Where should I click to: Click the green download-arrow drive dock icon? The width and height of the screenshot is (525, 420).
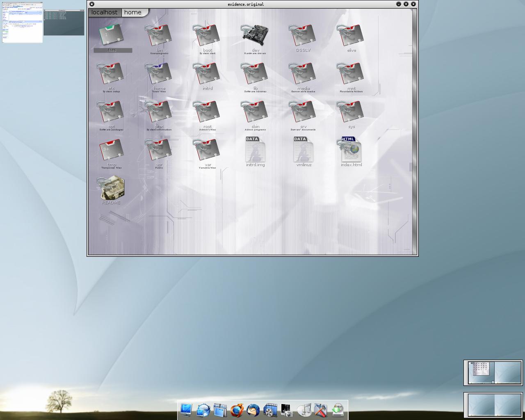click(x=338, y=410)
